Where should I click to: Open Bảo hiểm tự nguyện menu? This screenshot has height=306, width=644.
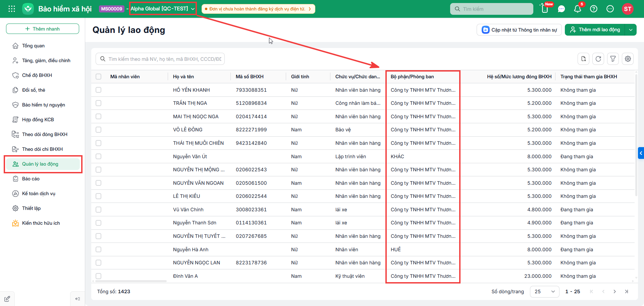[x=43, y=105]
